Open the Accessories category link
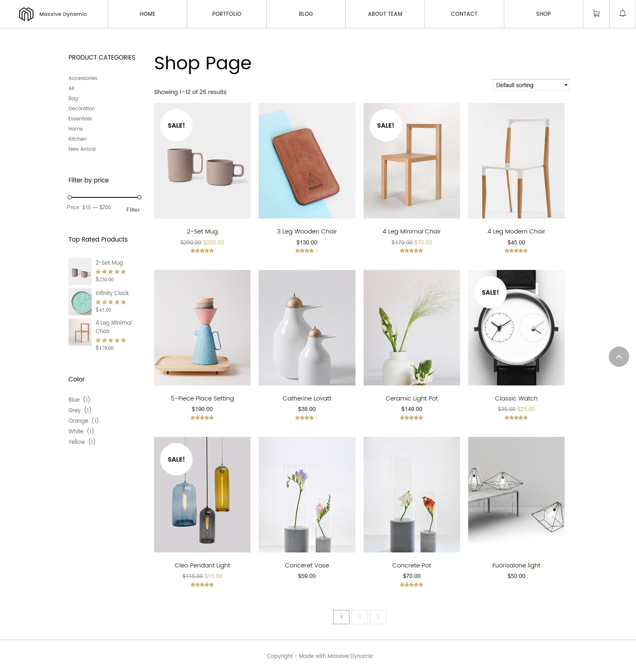Viewport: 636px width, 672px height. [x=83, y=78]
